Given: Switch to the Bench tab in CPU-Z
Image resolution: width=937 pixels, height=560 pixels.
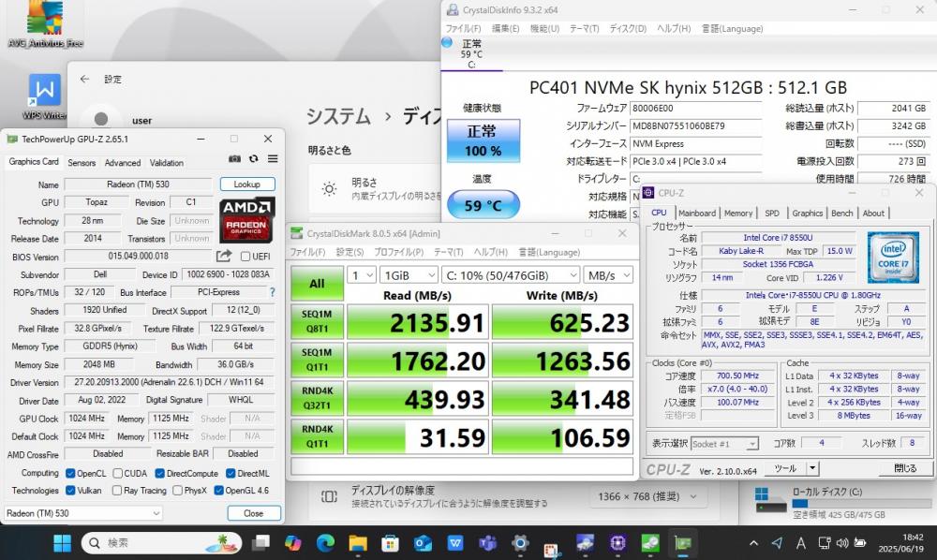Looking at the screenshot, I should [x=842, y=214].
